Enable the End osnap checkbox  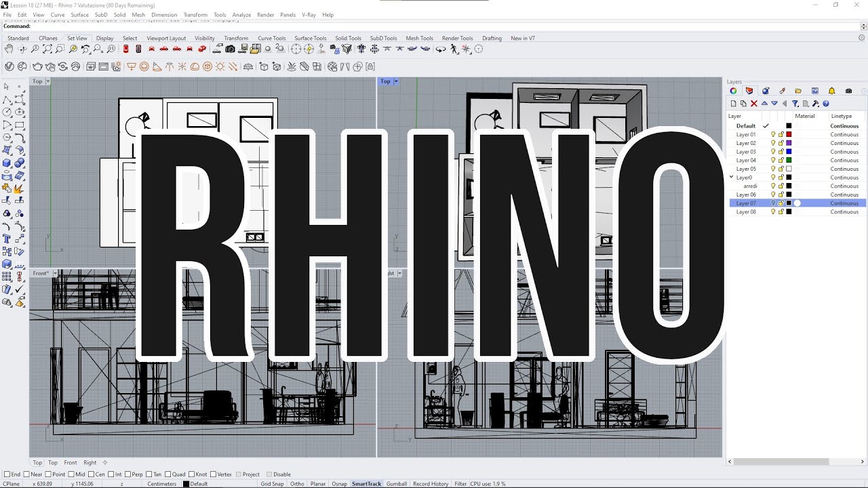point(7,474)
